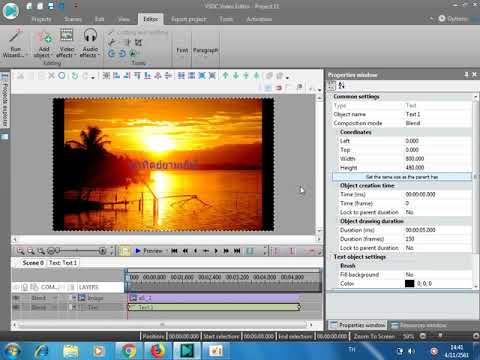
Task: Click the Windows Start button
Action: pyautogui.click(x=11, y=351)
